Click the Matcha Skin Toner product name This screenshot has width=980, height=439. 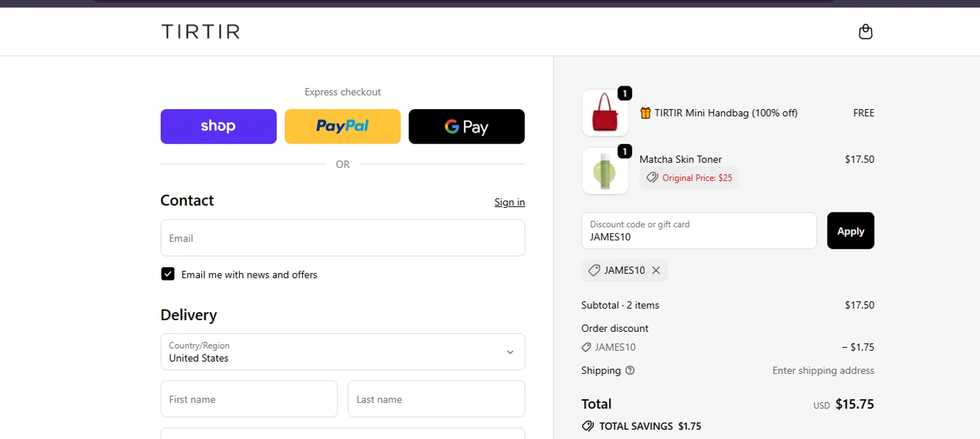click(x=680, y=159)
